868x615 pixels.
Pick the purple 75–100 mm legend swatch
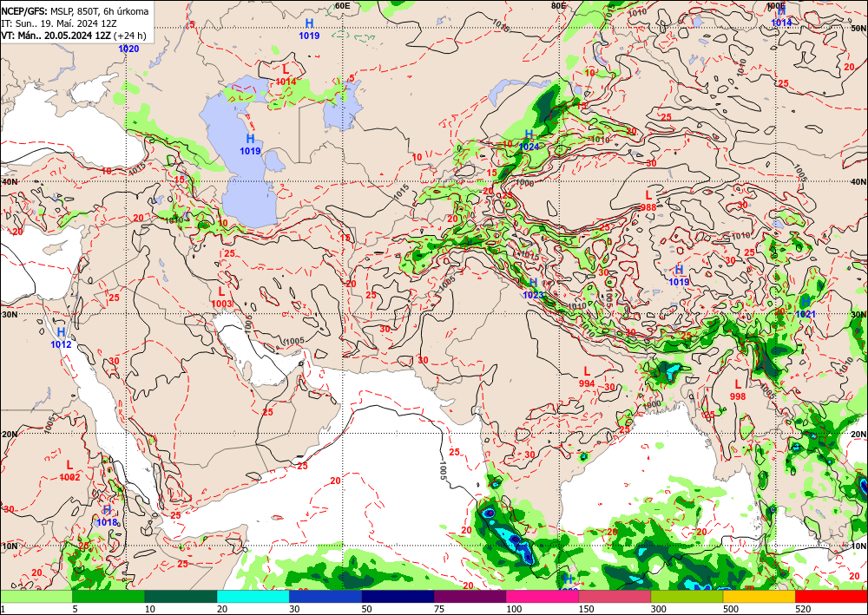coord(470,597)
